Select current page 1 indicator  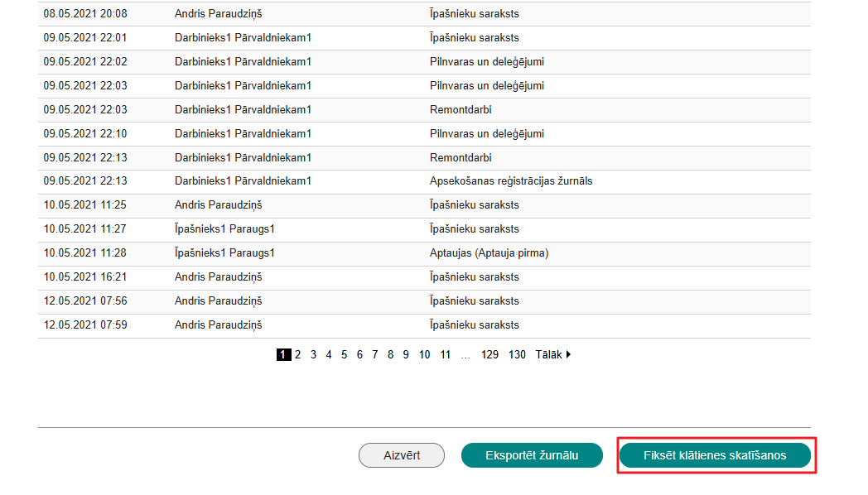[x=283, y=354]
